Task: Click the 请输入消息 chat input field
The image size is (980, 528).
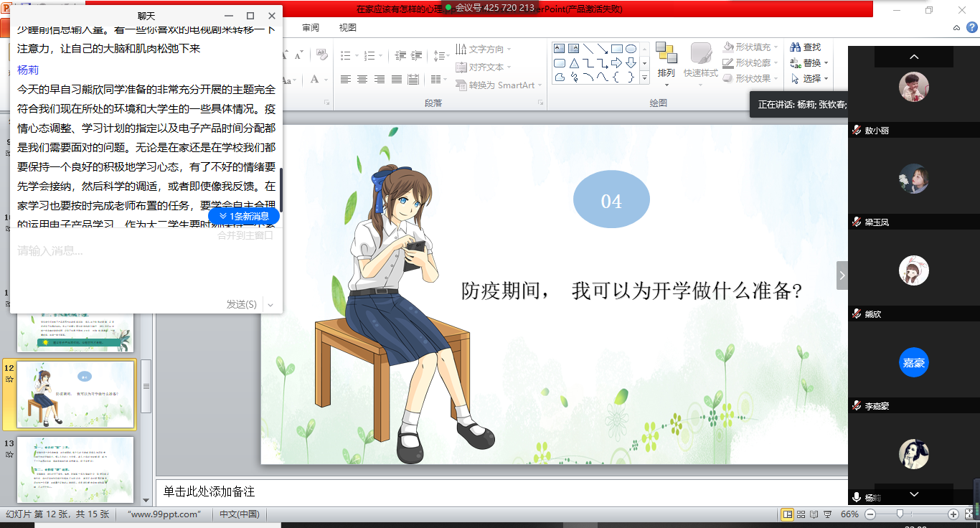Action: click(143, 251)
